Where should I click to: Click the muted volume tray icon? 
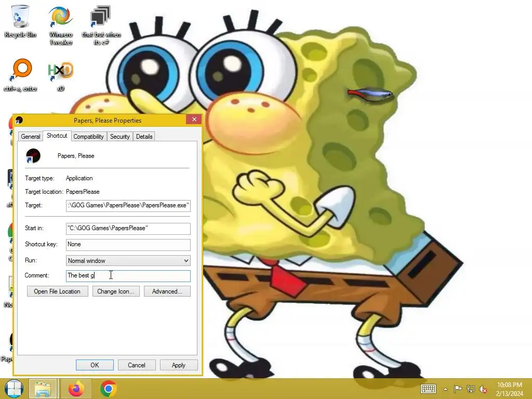pos(483,389)
